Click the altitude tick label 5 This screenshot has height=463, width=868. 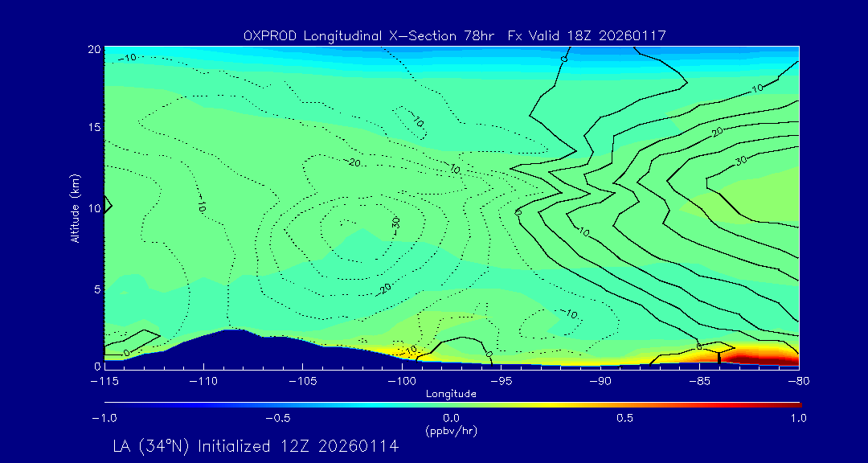pos(97,289)
